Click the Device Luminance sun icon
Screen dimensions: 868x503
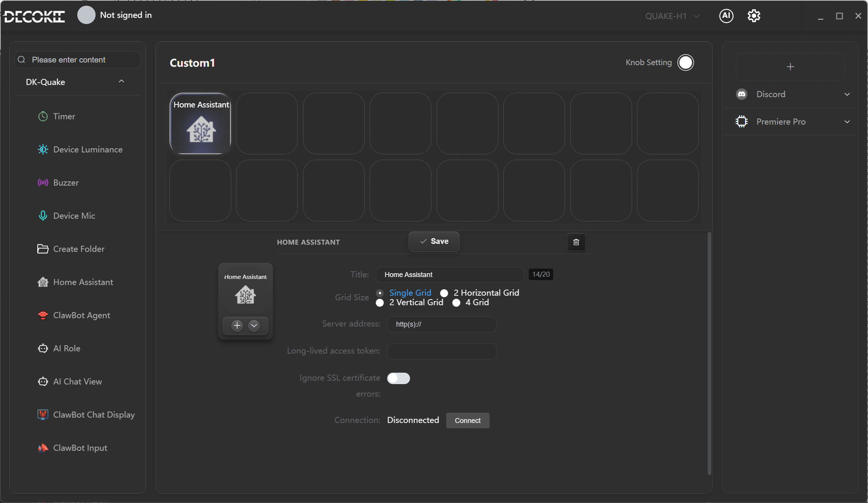(43, 149)
